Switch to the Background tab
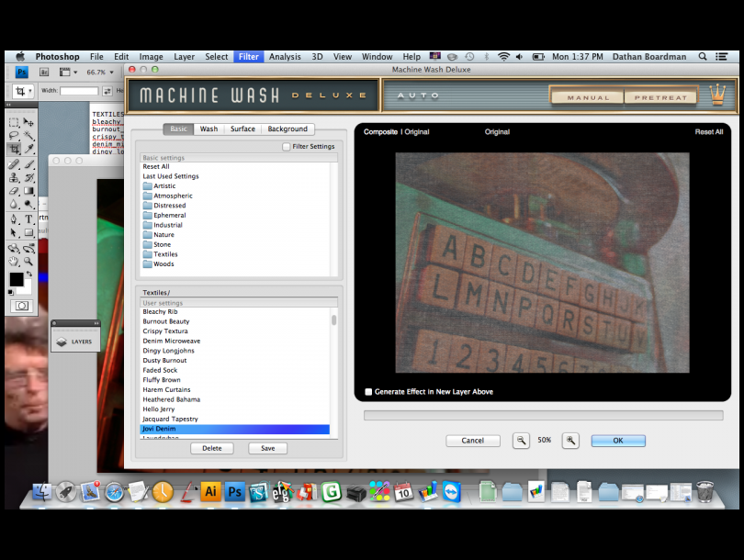The width and height of the screenshot is (744, 560). pos(287,129)
